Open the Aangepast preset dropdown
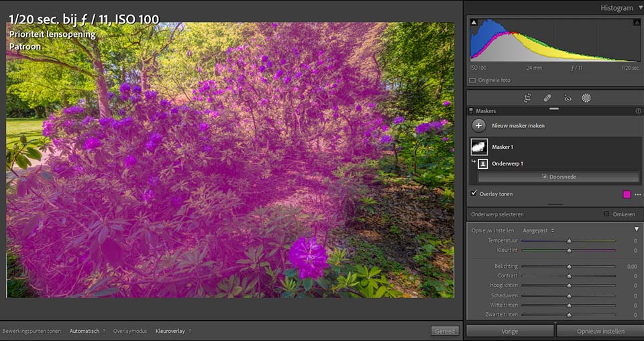Viewport: 644px width, 341px height. pyautogui.click(x=539, y=230)
